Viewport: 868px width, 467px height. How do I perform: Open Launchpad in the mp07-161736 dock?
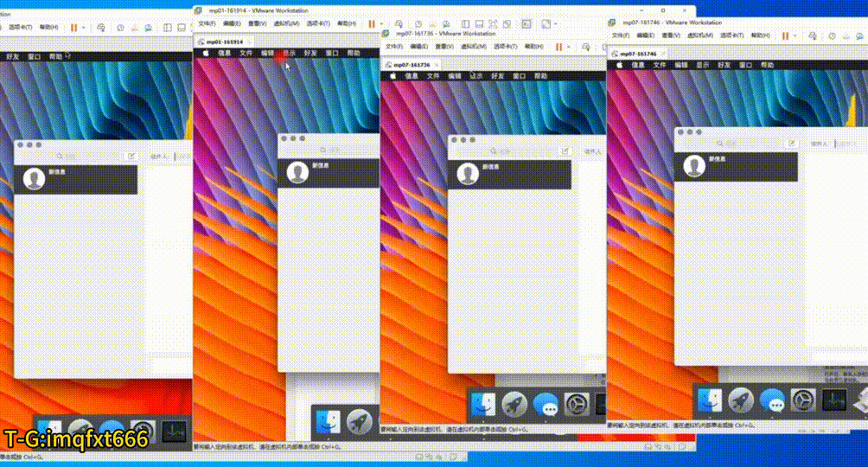tap(514, 405)
